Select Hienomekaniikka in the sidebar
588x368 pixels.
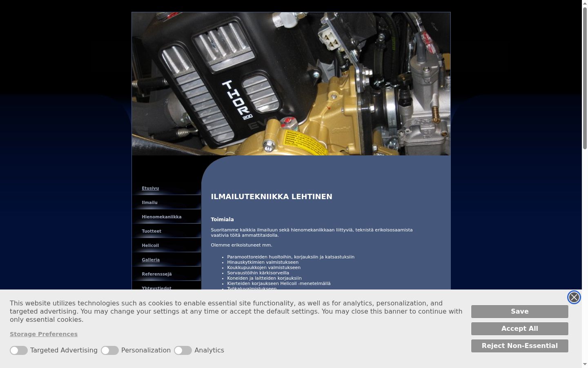(162, 217)
